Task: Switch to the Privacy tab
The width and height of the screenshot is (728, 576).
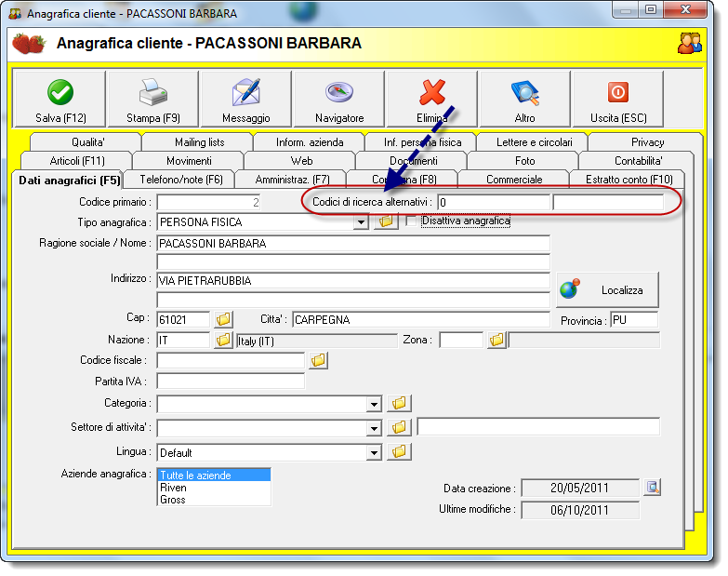Action: [x=647, y=142]
